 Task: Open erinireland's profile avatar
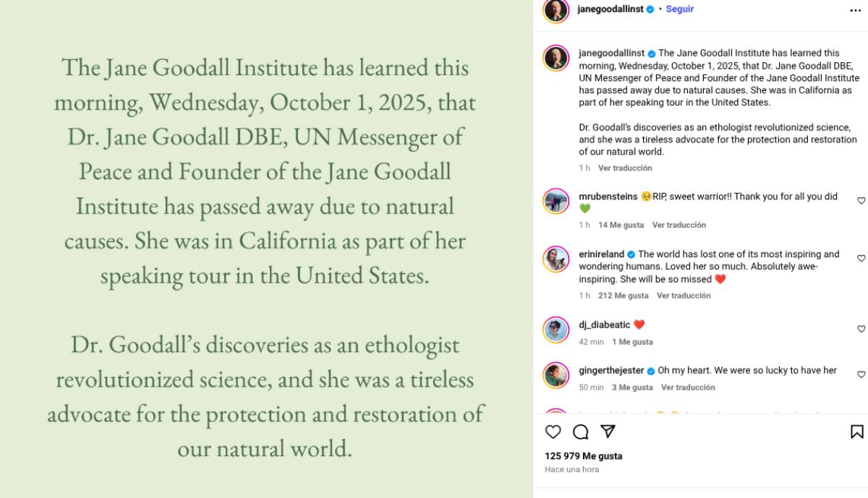tap(556, 259)
